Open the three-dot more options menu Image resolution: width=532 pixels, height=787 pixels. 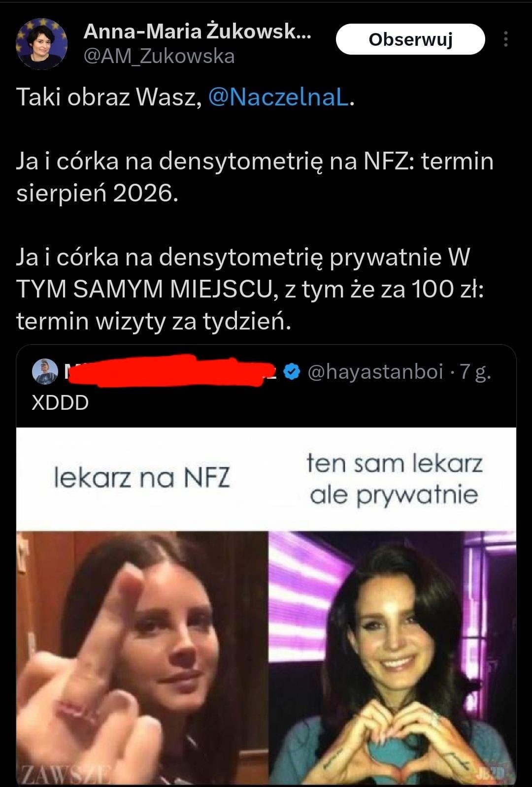pos(505,39)
